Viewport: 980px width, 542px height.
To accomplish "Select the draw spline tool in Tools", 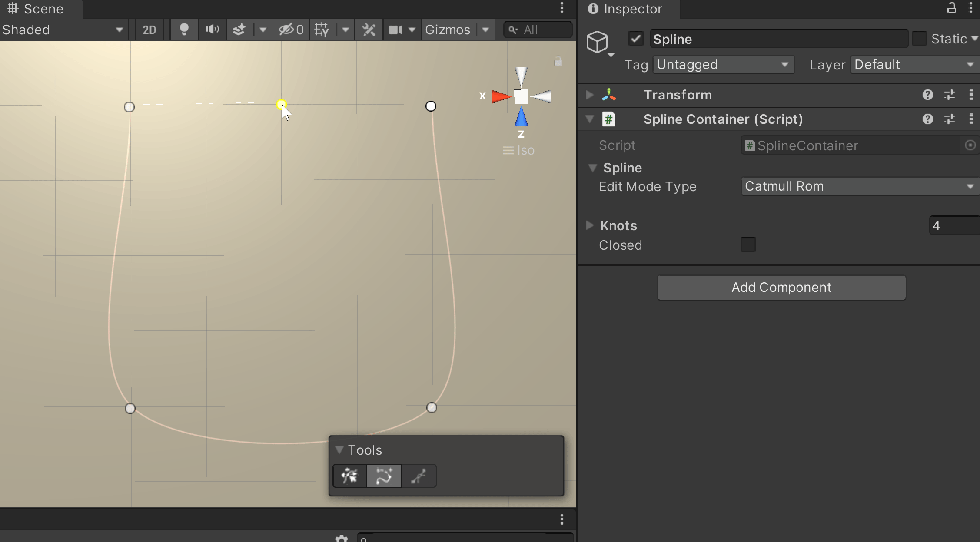I will point(384,476).
